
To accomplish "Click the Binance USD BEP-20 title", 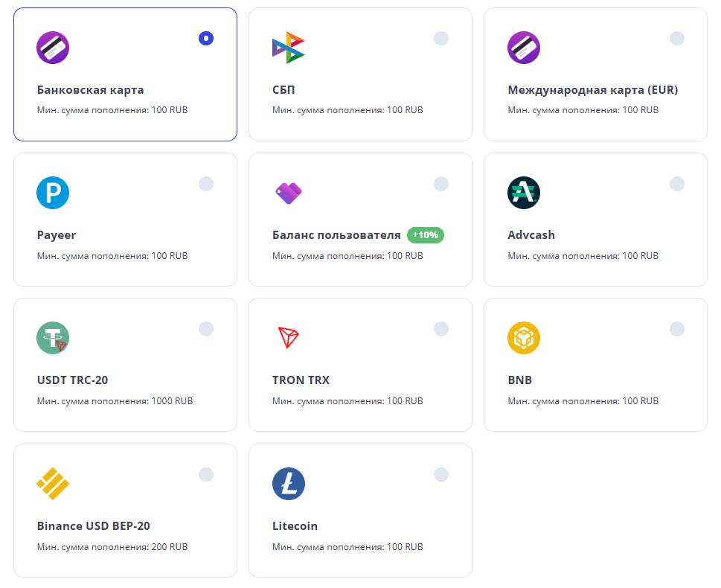I will (x=93, y=526).
